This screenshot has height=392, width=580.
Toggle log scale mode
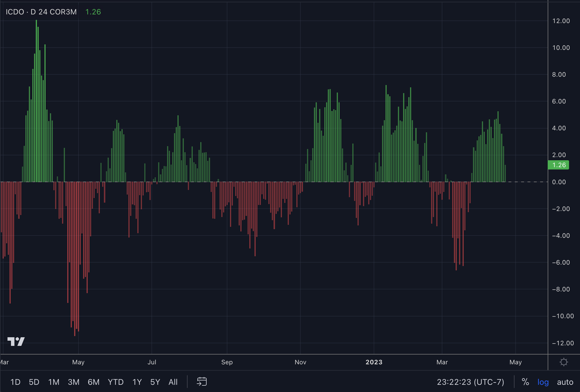tap(543, 382)
